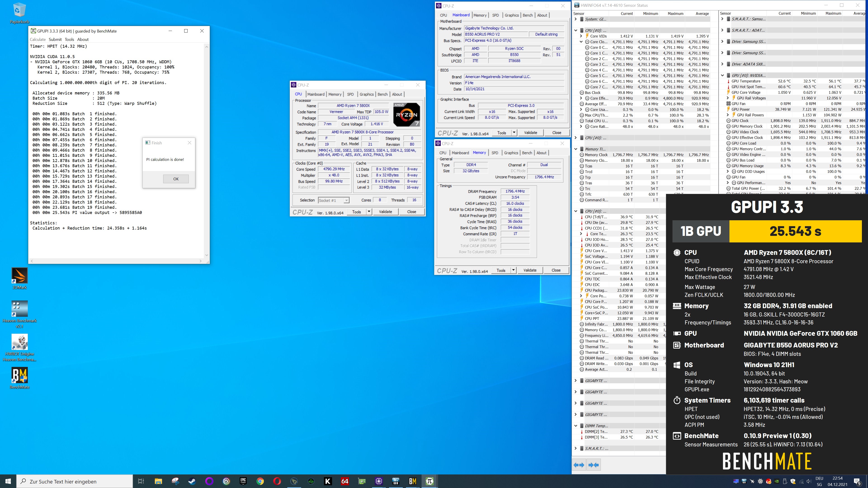
Task: Click Tools button in CPU-Z Memory window
Action: tap(501, 270)
